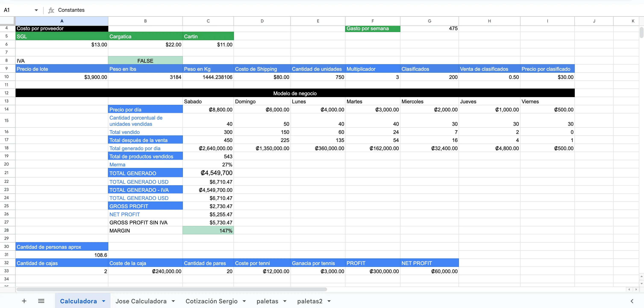Select column A header
The width and height of the screenshot is (644, 308).
62,21
